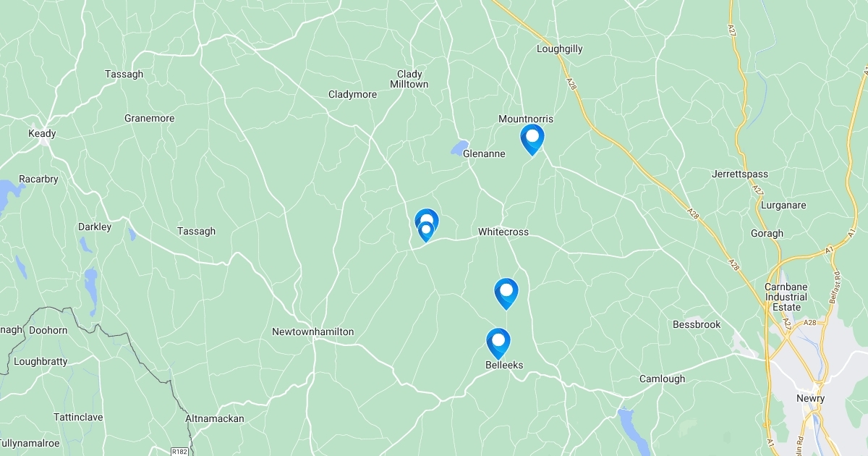This screenshot has width=868, height=456.
Task: Click the smaller front pin west of Whitecross
Action: [426, 231]
